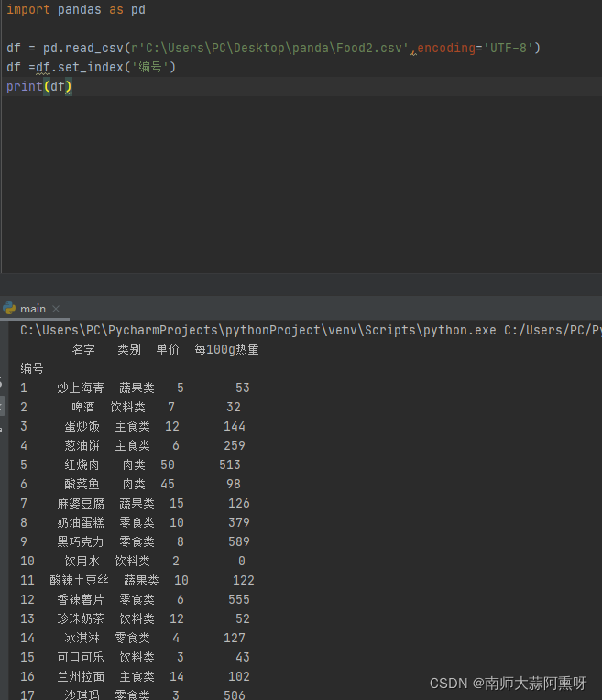The width and height of the screenshot is (602, 700).
Task: Click '香辣薯片' in row 12
Action: point(81,599)
